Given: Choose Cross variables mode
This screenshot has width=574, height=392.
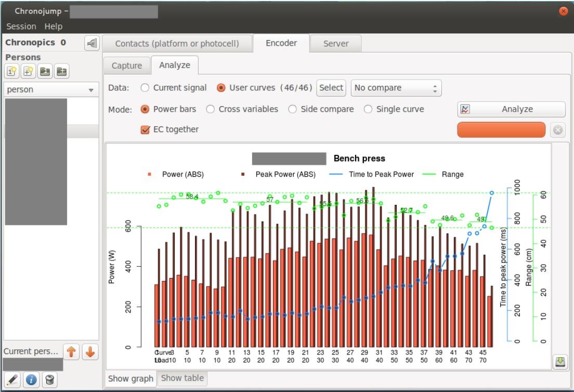Looking at the screenshot, I should point(211,109).
